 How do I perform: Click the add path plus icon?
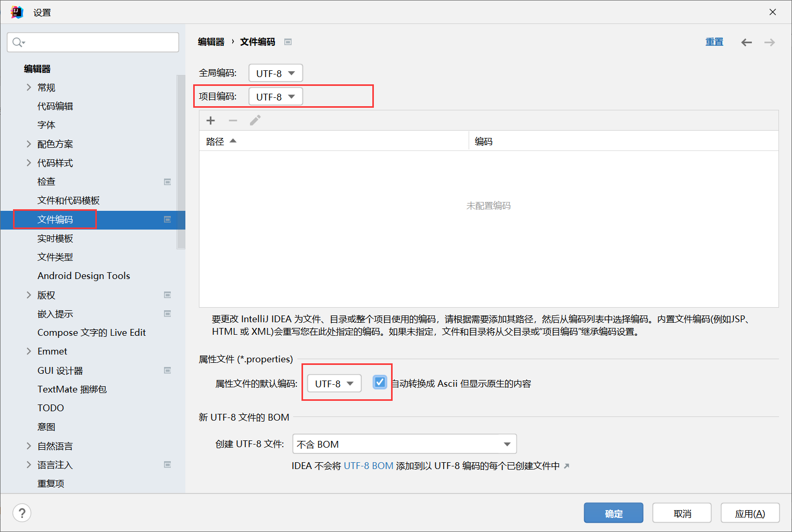[x=211, y=121]
